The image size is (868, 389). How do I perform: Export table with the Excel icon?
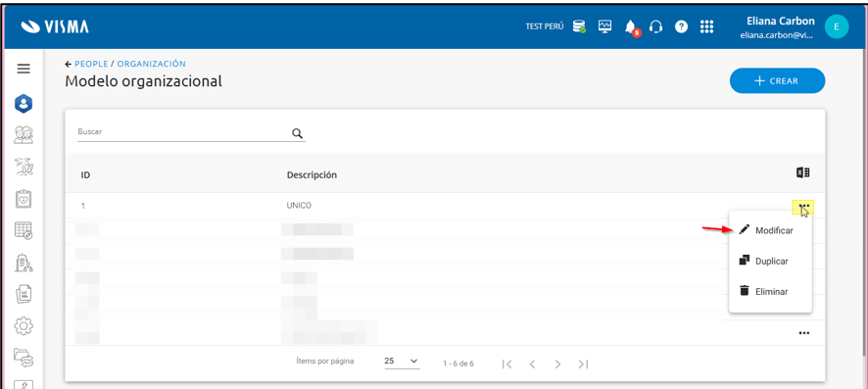pos(803,172)
